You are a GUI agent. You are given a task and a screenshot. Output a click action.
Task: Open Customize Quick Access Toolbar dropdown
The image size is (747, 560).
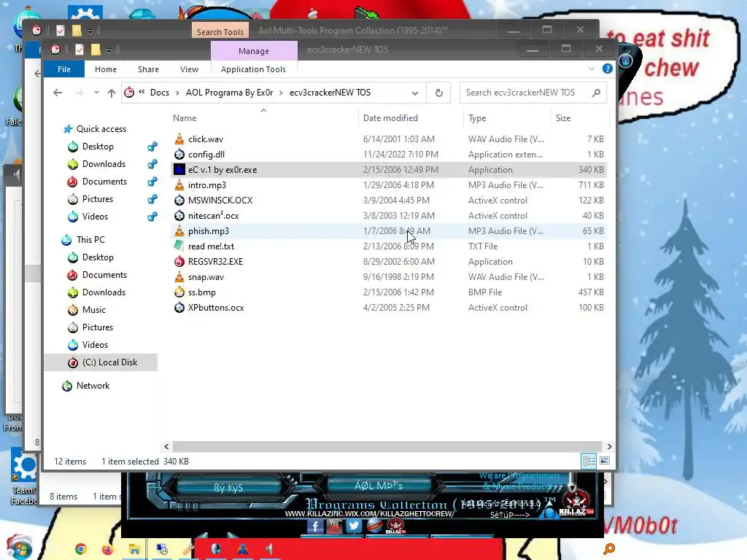point(109,50)
